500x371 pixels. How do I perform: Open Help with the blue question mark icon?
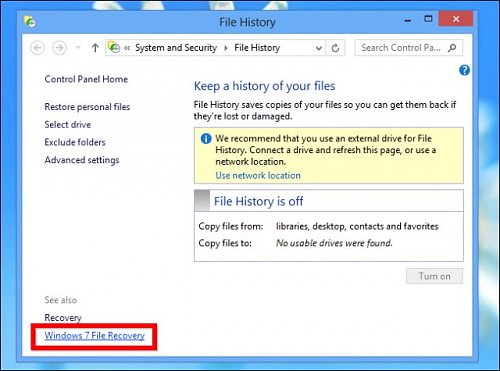click(x=464, y=70)
